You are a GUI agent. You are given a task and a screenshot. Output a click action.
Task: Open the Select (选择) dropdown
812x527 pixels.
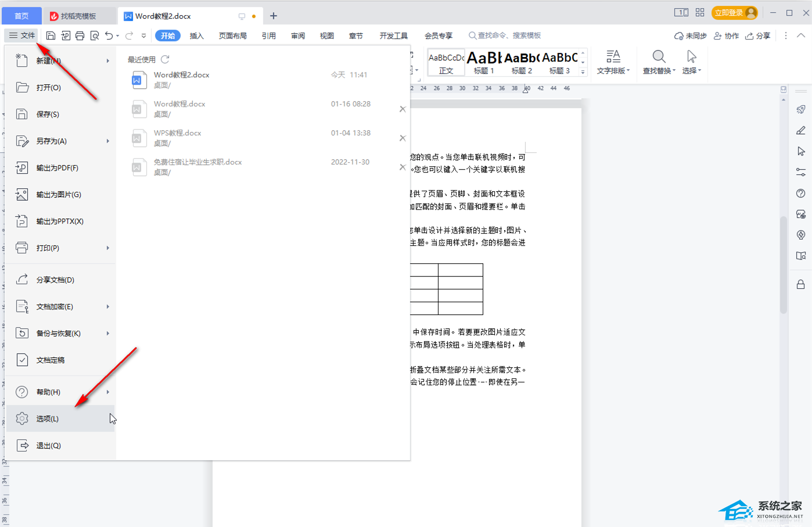(x=691, y=63)
